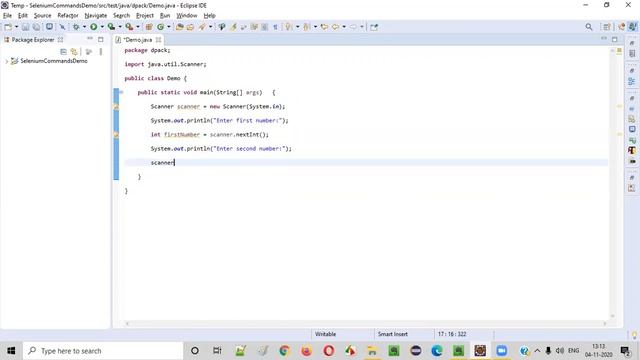Open dropdown arrow beside Debug icon

[84, 27]
